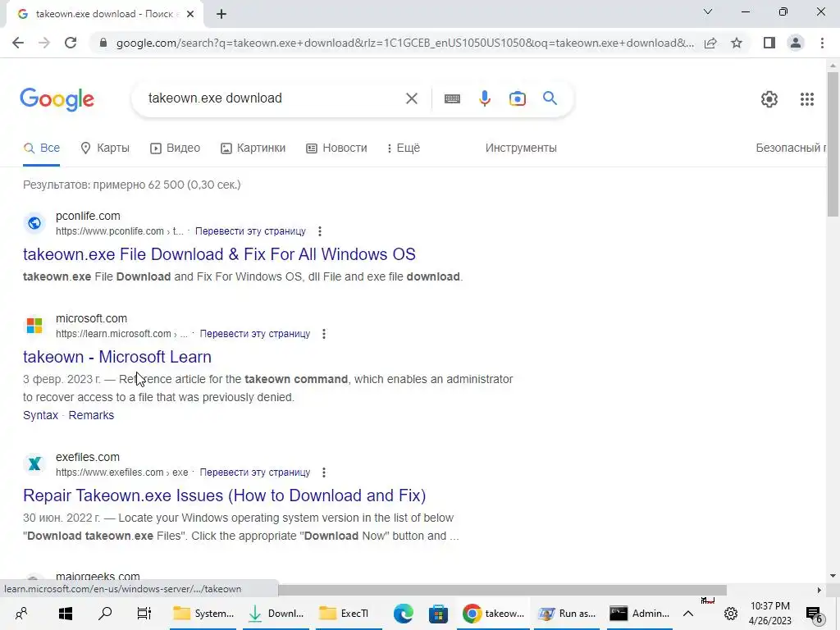The image size is (840, 630).
Task: Search by image with the camera icon
Action: click(x=518, y=98)
